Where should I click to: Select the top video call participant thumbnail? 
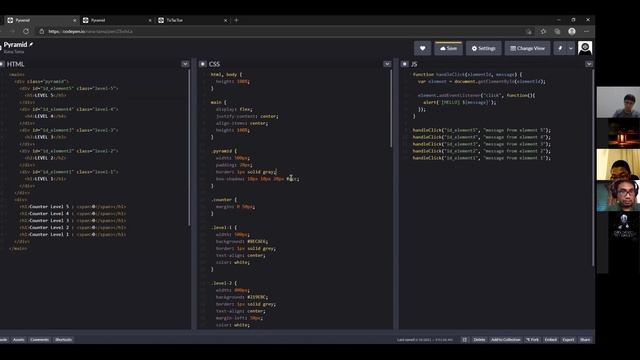click(618, 102)
